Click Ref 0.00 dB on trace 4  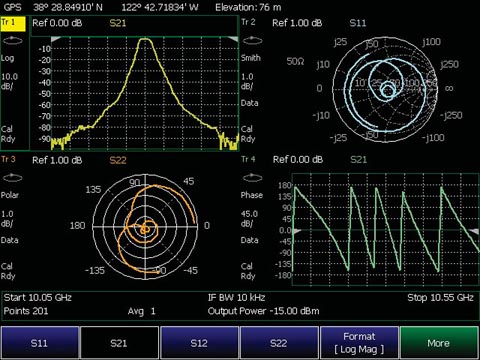point(298,160)
